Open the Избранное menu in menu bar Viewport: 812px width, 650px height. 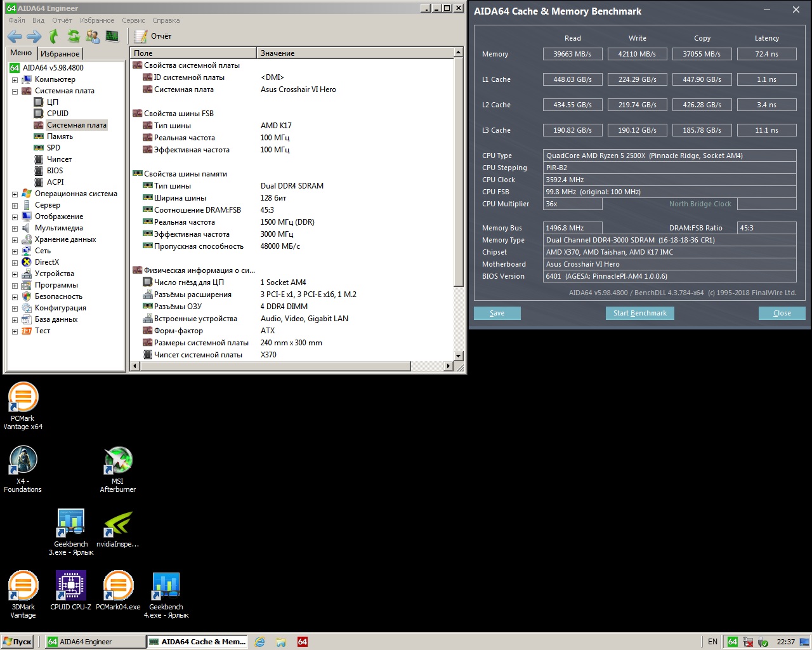click(x=97, y=20)
